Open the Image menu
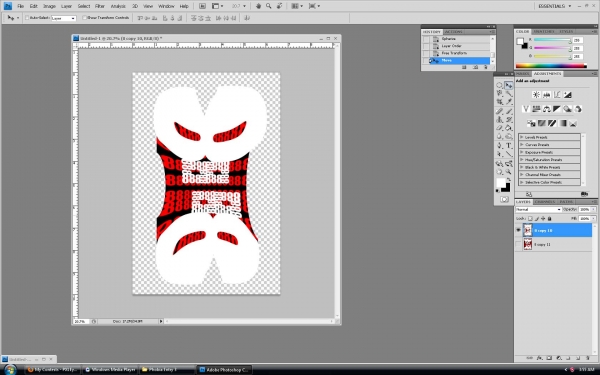600x375 pixels. (49, 6)
